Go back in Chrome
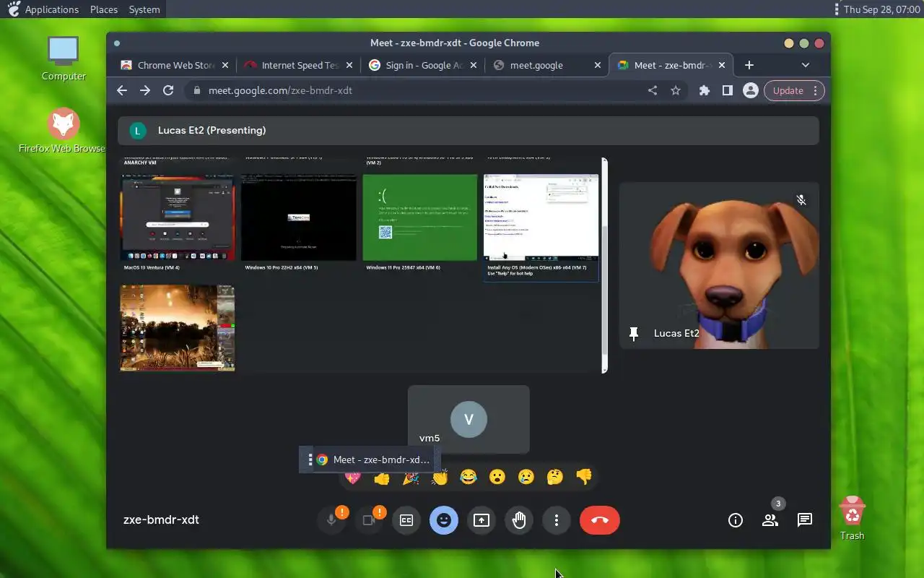Viewport: 924px width, 578px height. pyautogui.click(x=122, y=90)
